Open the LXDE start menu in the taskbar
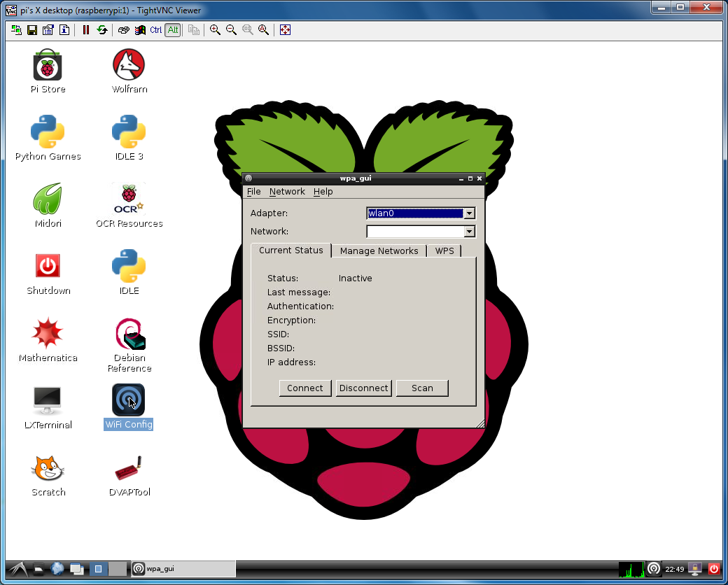Viewport: 728px width, 585px height. (x=19, y=569)
